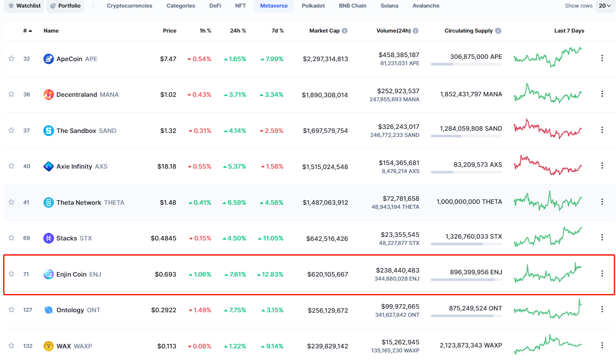Click the Axie Infinity logo icon

(x=49, y=166)
